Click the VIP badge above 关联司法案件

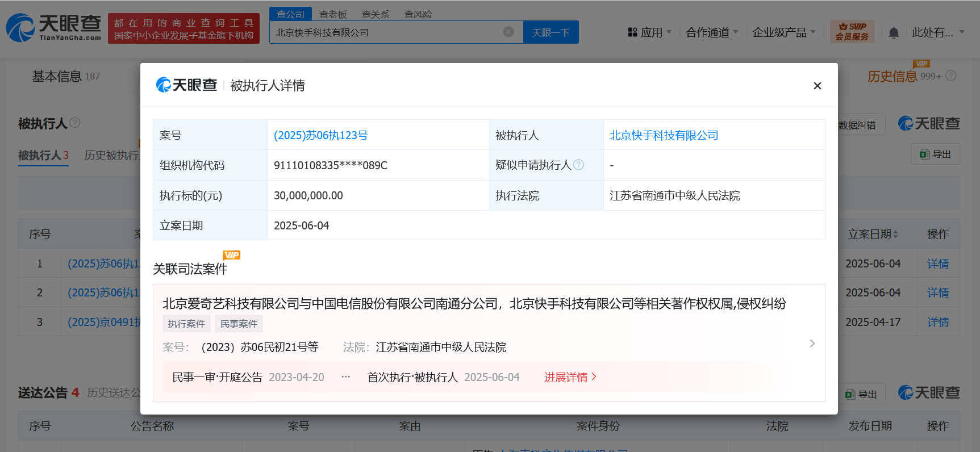232,255
